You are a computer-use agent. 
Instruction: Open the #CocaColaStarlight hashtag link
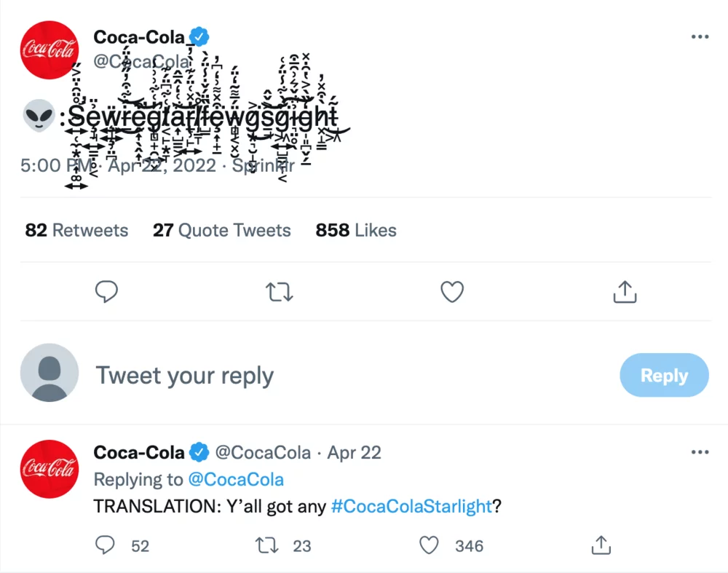pyautogui.click(x=411, y=507)
